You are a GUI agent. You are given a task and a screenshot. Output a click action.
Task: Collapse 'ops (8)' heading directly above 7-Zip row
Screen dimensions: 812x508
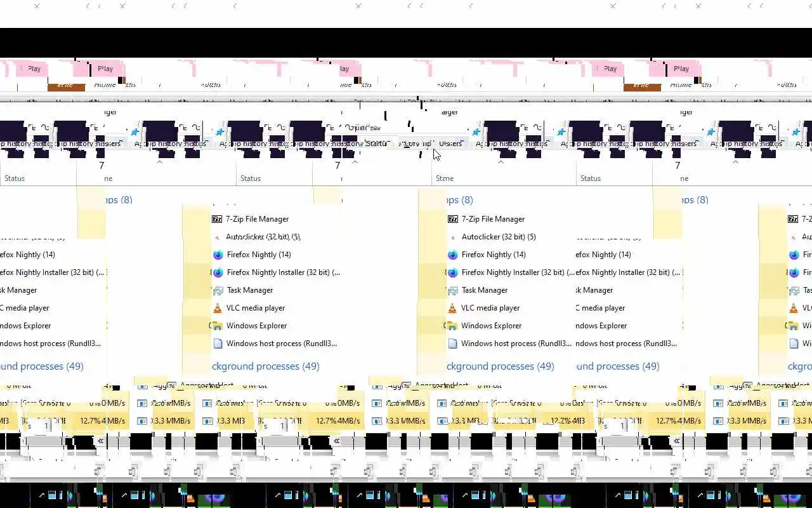coord(460,200)
